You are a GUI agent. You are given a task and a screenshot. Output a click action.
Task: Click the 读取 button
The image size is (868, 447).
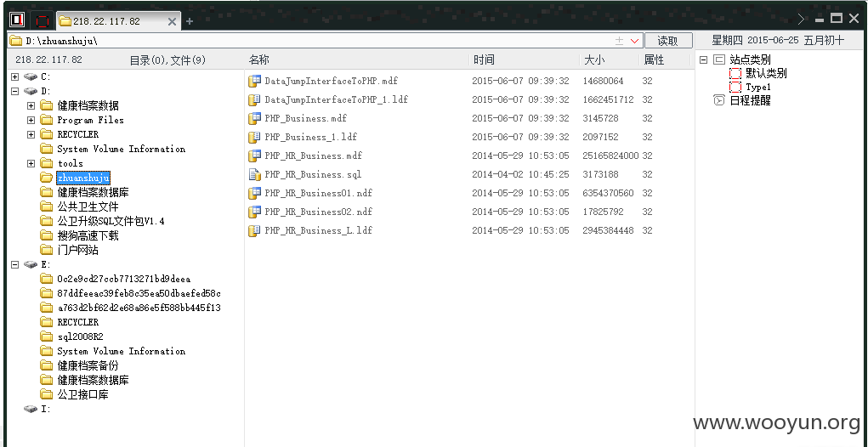(x=667, y=41)
